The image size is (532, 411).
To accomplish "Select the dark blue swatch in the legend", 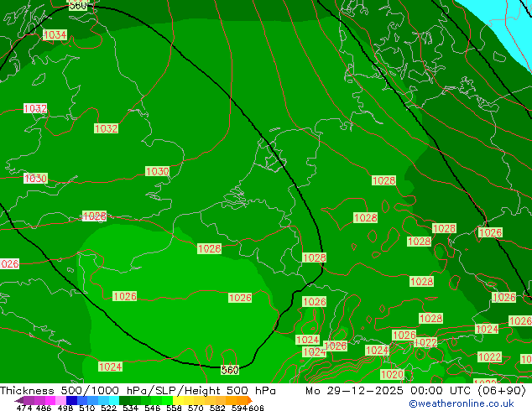I will [71, 400].
